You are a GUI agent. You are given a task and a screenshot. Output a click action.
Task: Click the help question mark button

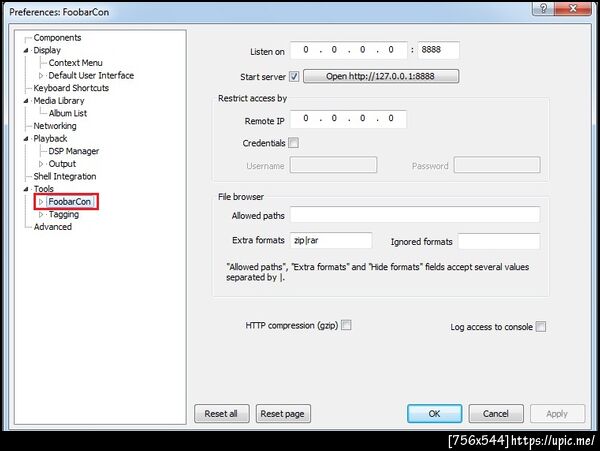(543, 8)
